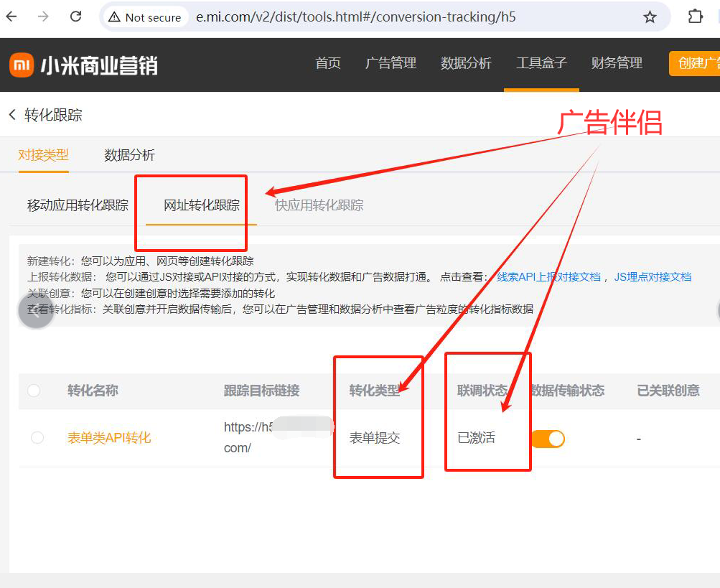
Task: Click the browser back arrow
Action: tap(11, 17)
